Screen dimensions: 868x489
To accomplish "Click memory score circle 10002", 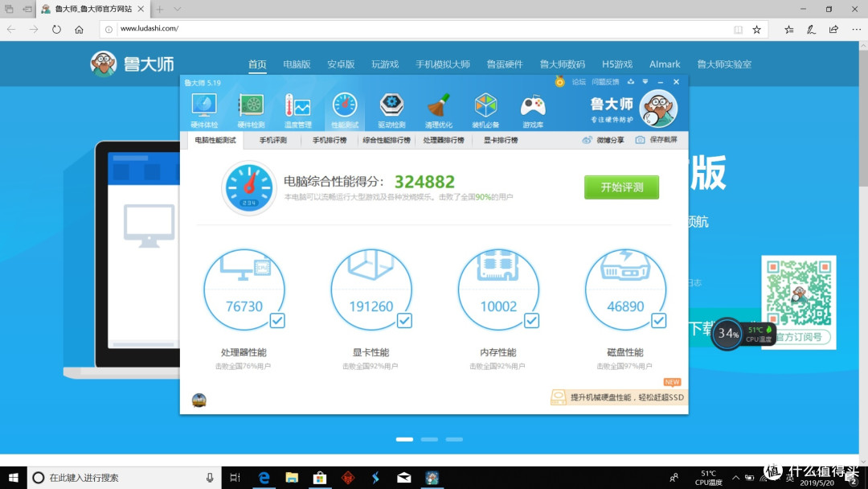I will pos(499,290).
